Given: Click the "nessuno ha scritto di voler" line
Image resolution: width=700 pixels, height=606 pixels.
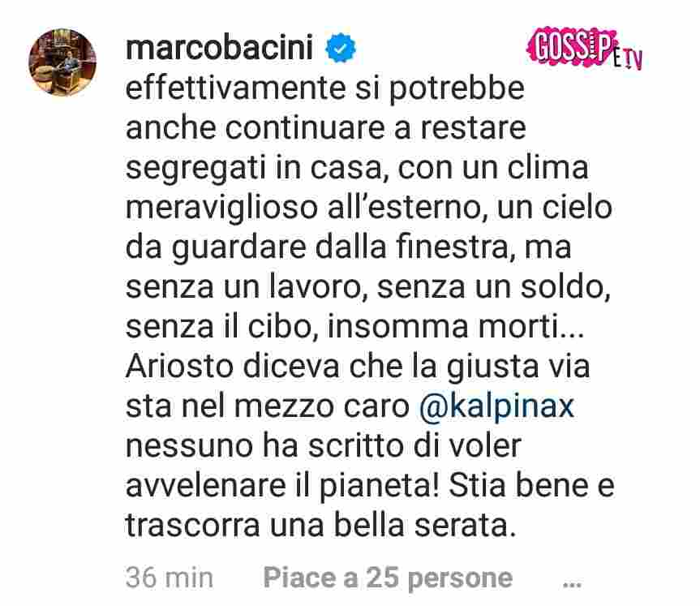Looking at the screenshot, I should coord(324,445).
